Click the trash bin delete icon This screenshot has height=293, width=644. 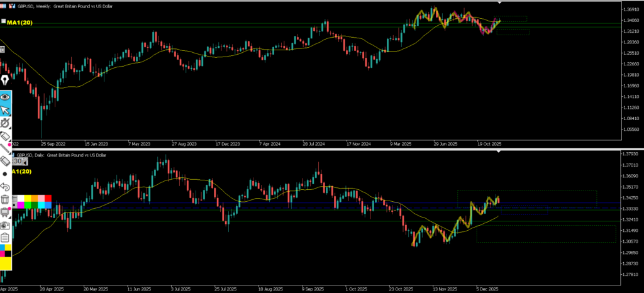5,199
